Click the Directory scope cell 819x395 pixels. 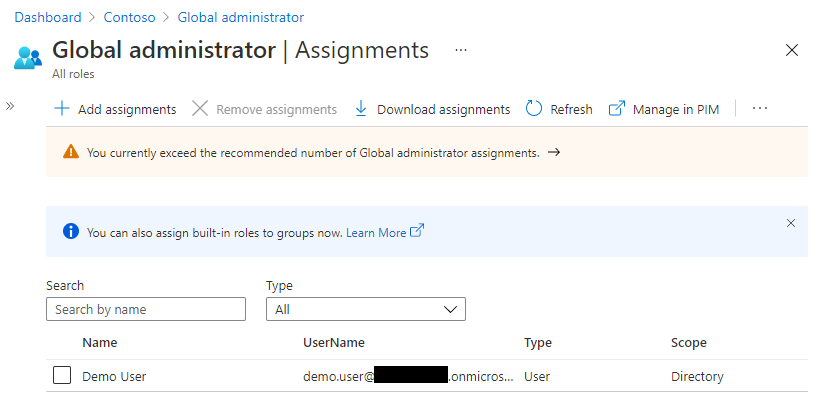point(697,376)
